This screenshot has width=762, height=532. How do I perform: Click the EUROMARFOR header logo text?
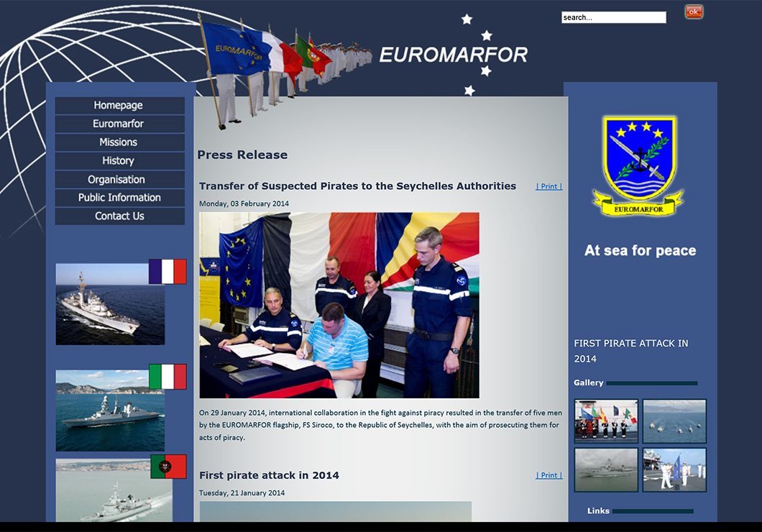(454, 55)
